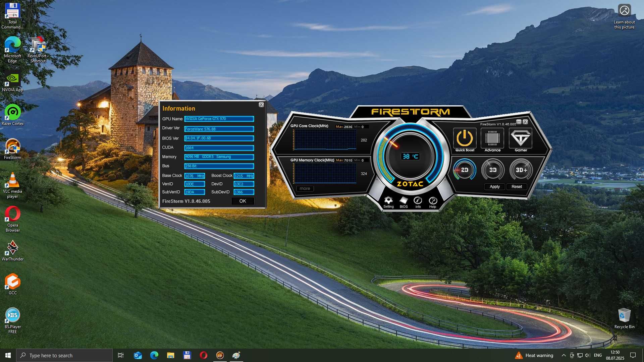Image resolution: width=644 pixels, height=362 pixels.
Task: Click the Apply button in FireStorm
Action: pos(495,187)
